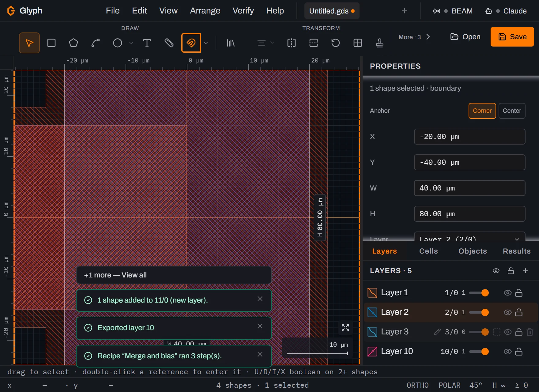The width and height of the screenshot is (539, 392).
Task: Click the new tab plus button
Action: 405,11
